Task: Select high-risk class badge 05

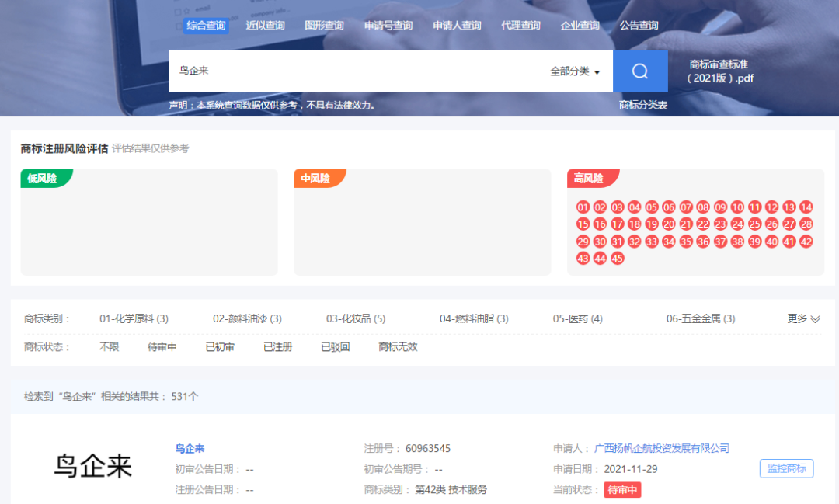Action: [x=651, y=207]
